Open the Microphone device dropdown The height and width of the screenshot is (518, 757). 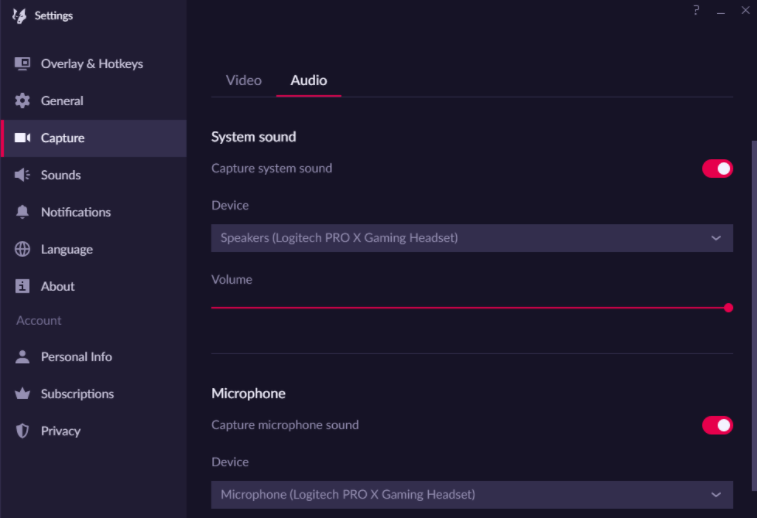pos(472,495)
